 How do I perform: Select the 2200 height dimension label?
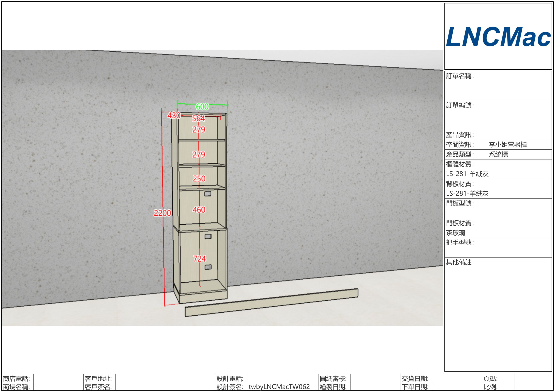(x=162, y=213)
